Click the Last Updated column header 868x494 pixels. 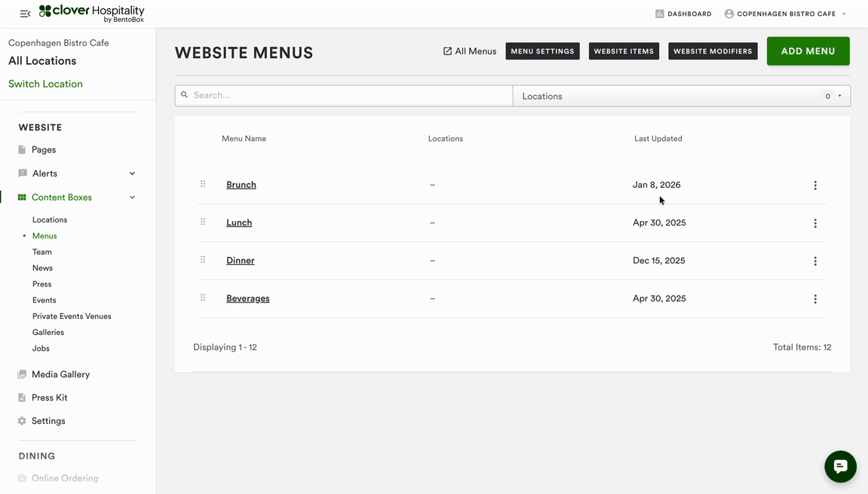point(658,139)
